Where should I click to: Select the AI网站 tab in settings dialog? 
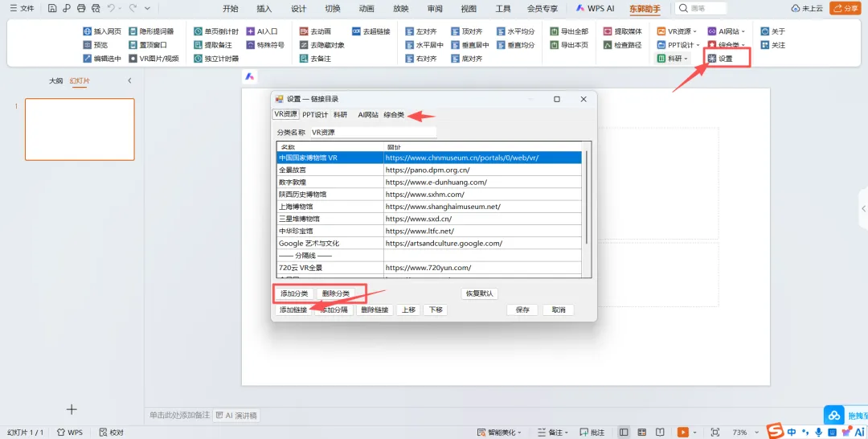point(368,115)
